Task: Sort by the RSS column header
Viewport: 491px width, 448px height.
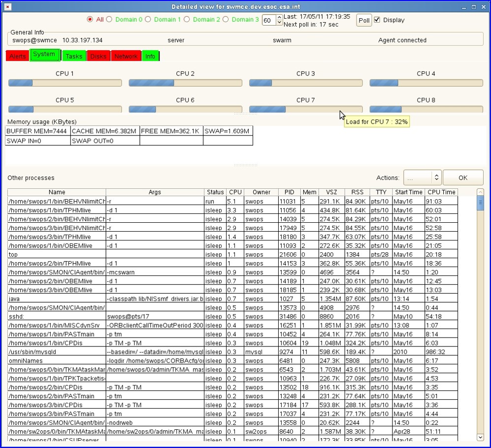Action: click(357, 192)
